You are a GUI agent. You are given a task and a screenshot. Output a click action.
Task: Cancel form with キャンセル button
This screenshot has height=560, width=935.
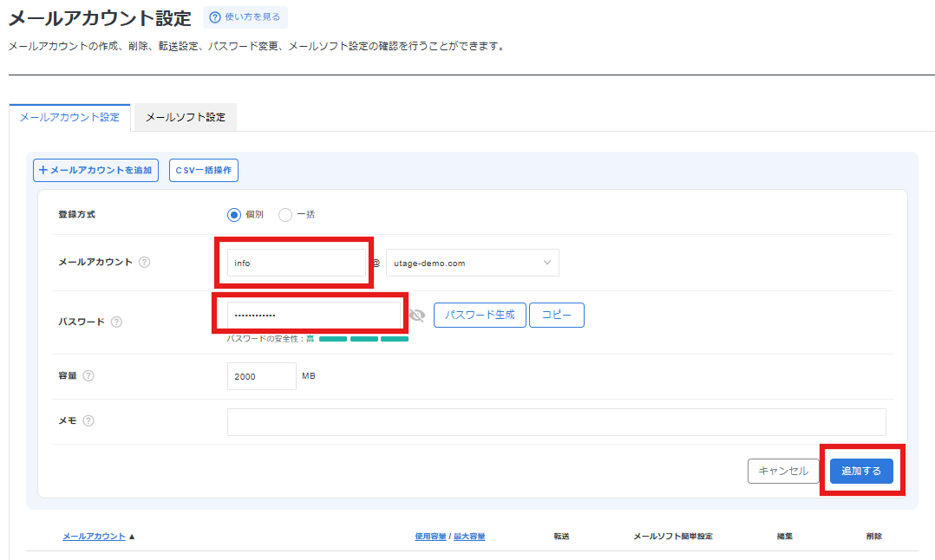783,471
